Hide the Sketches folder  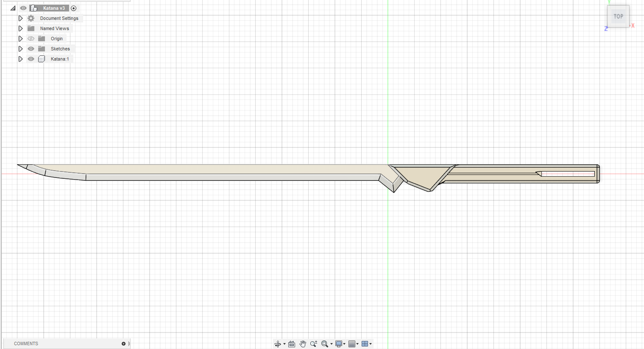[x=31, y=49]
